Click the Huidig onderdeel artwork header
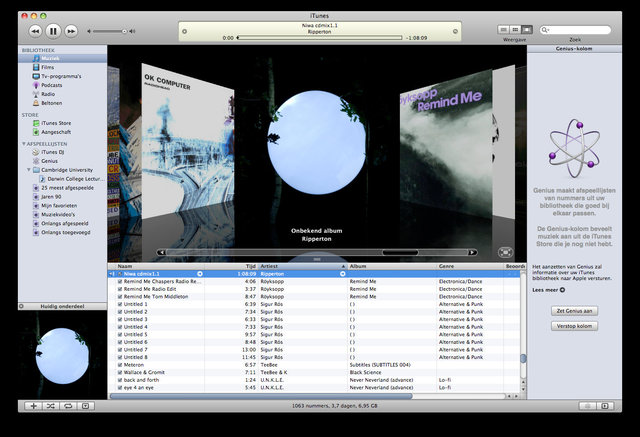The height and width of the screenshot is (437, 640). point(62,306)
